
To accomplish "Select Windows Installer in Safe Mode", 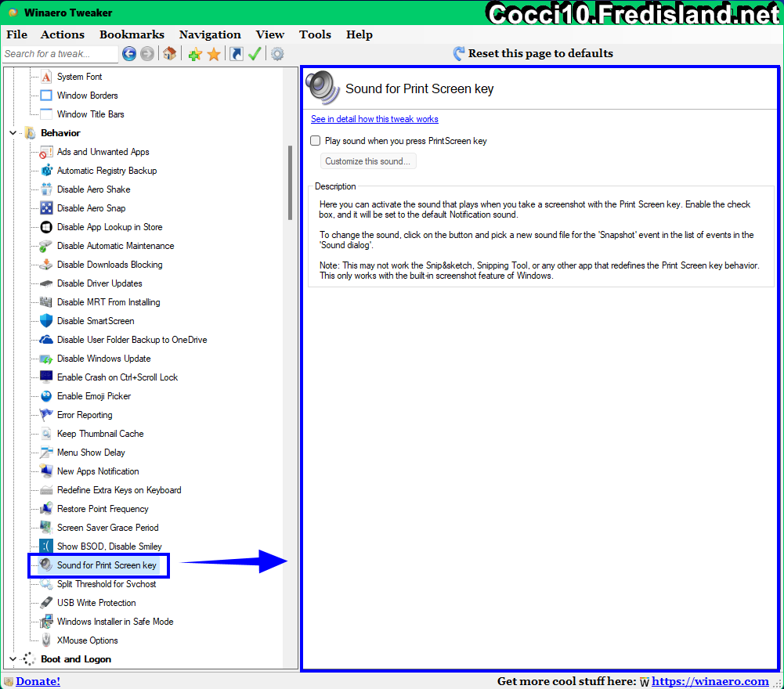I will 115,622.
